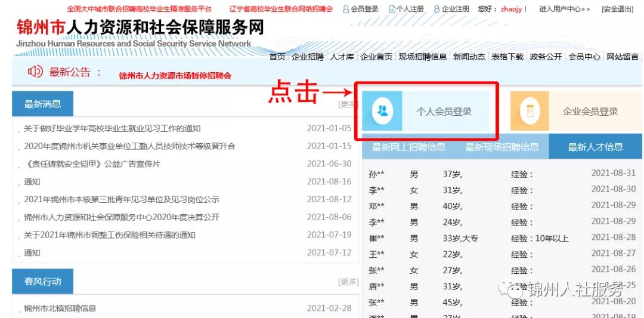The height and width of the screenshot is (318, 644).
Task: Click 更多 beside 最新消息
Action: pyautogui.click(x=348, y=104)
